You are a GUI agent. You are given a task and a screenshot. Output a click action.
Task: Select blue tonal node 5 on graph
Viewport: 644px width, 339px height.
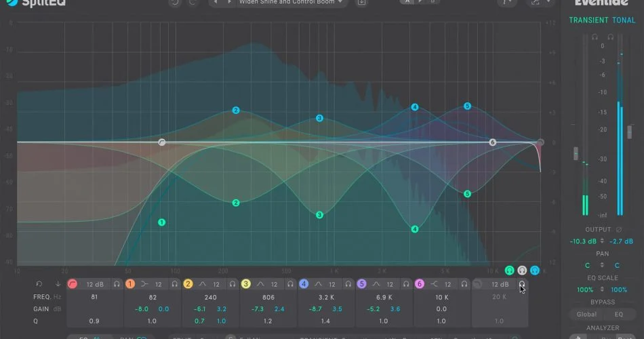click(x=467, y=106)
